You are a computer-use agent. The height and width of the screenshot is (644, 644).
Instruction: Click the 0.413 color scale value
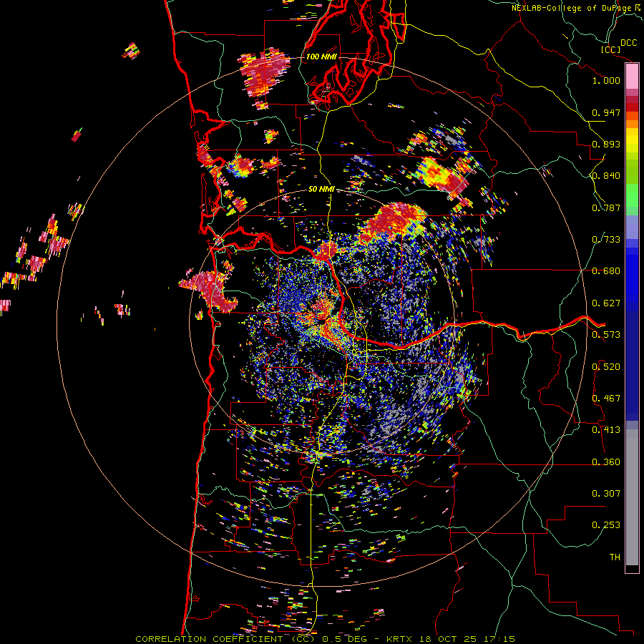(x=606, y=430)
